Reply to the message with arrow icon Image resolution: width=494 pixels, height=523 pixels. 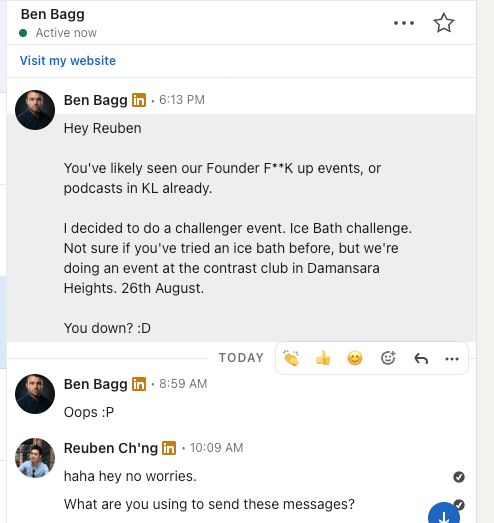pos(421,359)
